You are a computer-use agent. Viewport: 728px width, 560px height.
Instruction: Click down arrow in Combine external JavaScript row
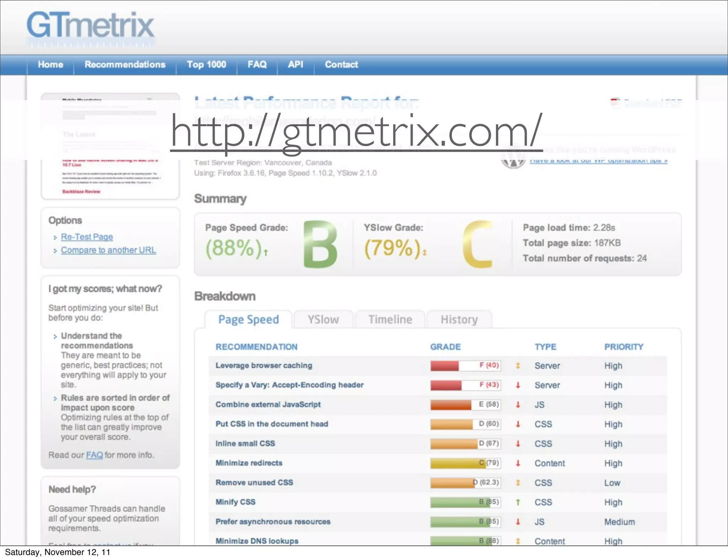(x=518, y=405)
